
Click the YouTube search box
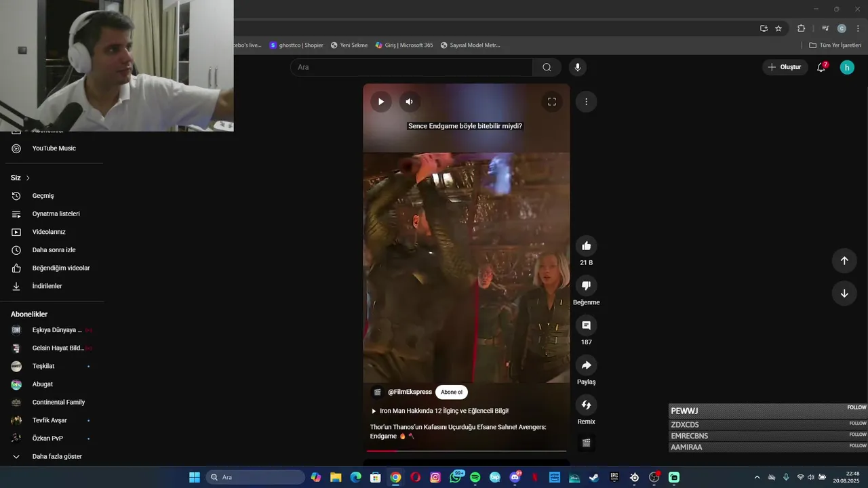(x=412, y=67)
